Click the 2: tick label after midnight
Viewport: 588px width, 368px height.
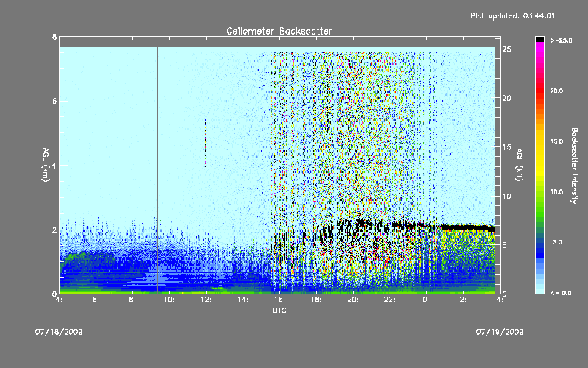pos(463,300)
